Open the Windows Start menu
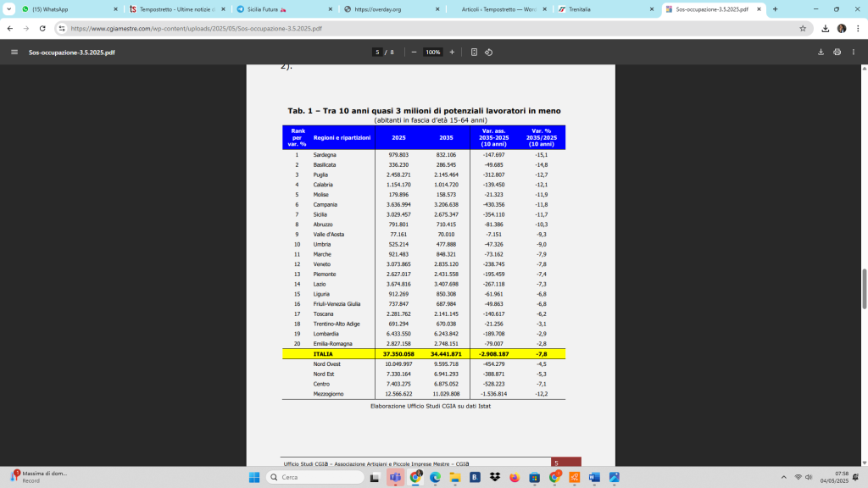The height and width of the screenshot is (488, 868). pos(253,477)
